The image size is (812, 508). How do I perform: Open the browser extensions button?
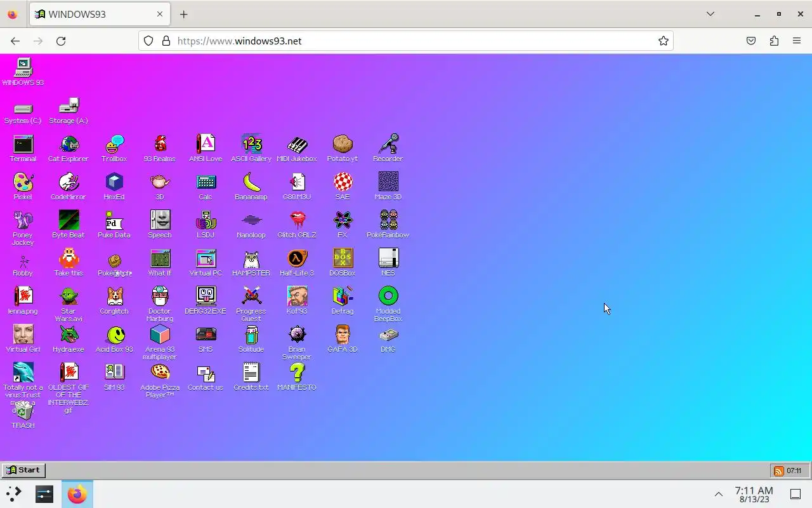pos(774,41)
